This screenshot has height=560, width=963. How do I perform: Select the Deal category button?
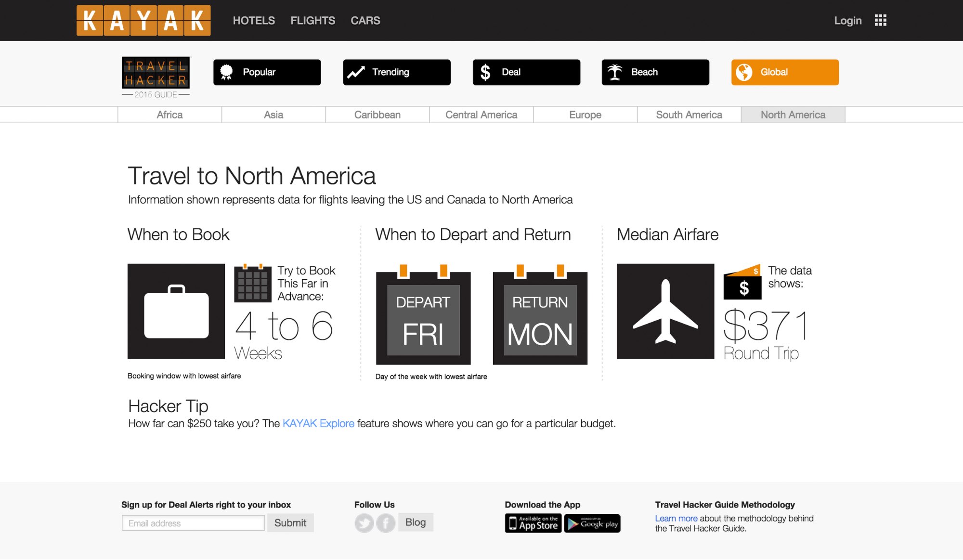526,72
